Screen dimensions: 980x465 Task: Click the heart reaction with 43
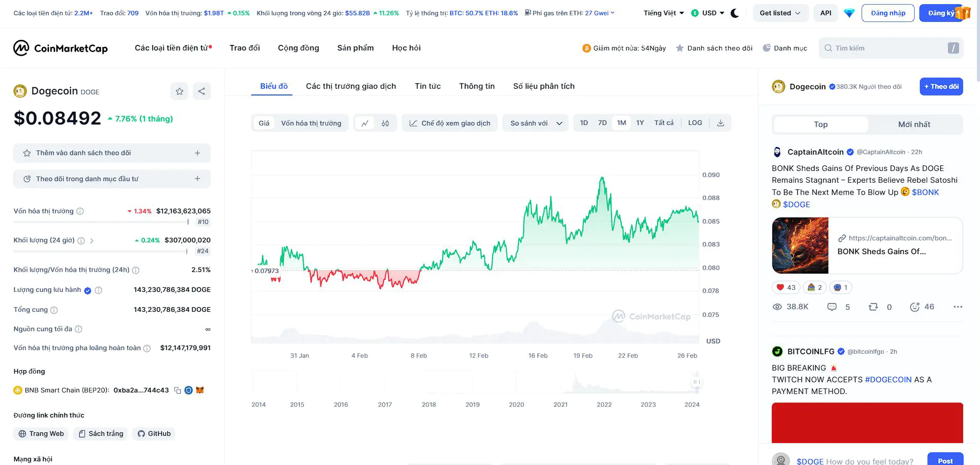tap(786, 287)
